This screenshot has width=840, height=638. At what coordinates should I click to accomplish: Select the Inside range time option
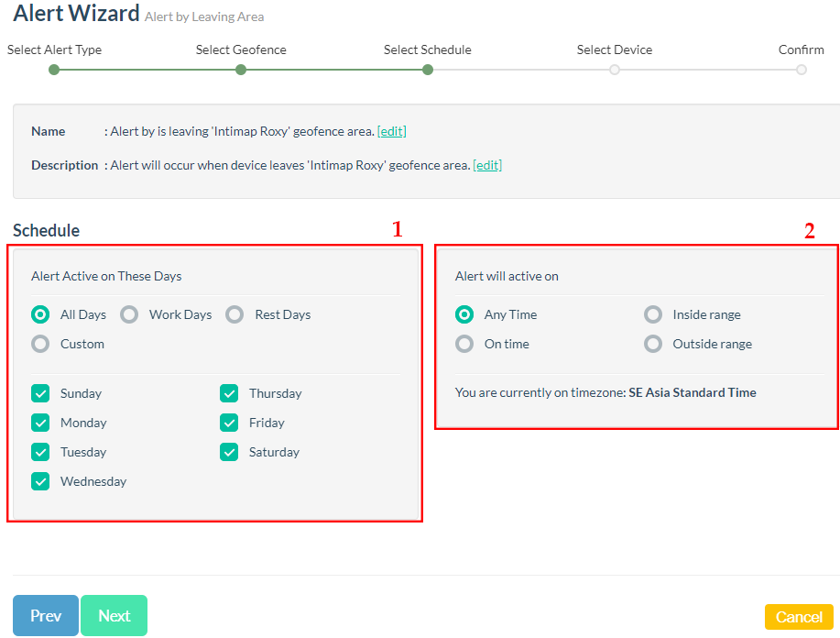(653, 314)
